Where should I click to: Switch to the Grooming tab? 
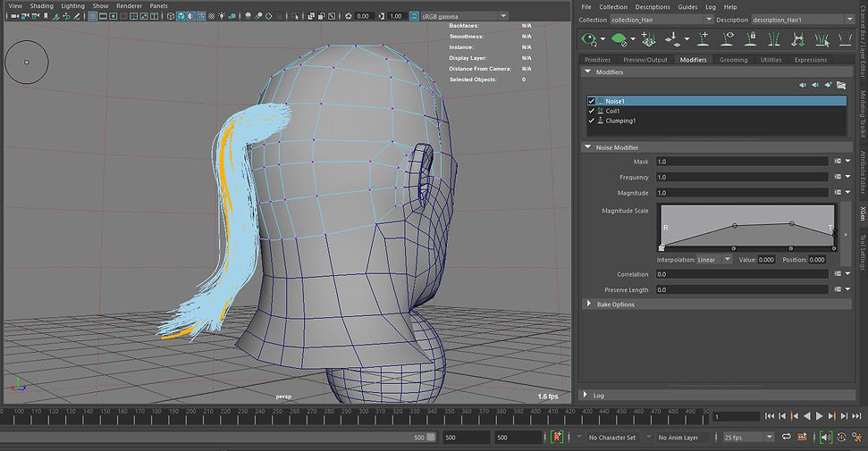pos(733,60)
